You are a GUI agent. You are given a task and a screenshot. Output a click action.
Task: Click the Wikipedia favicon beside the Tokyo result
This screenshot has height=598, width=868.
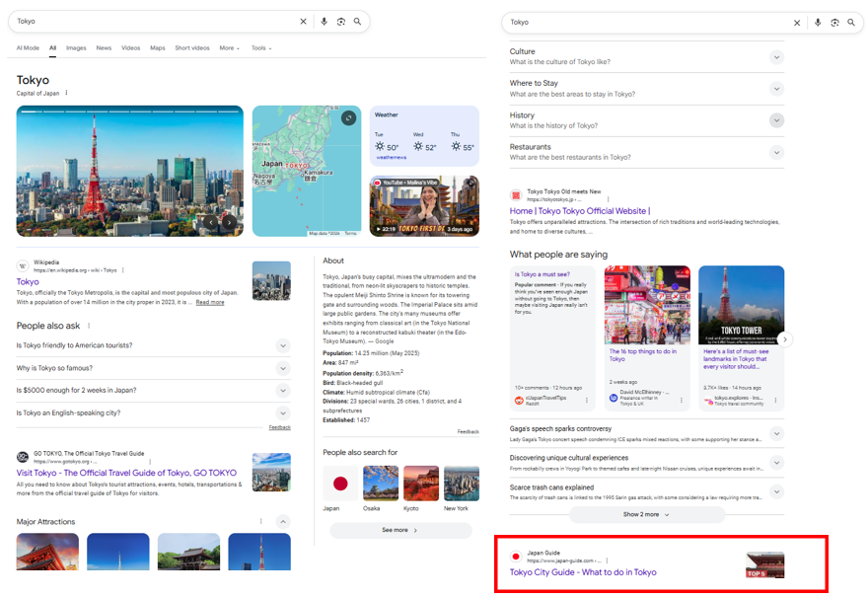23,266
